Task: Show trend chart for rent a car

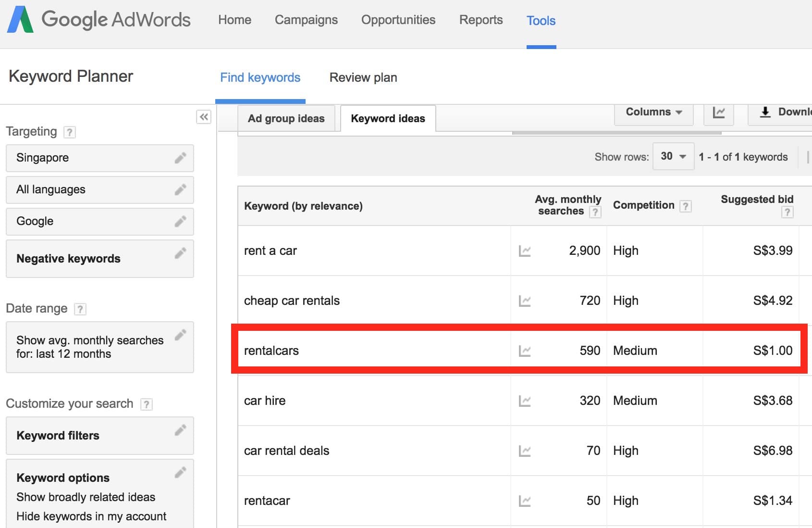Action: click(525, 251)
